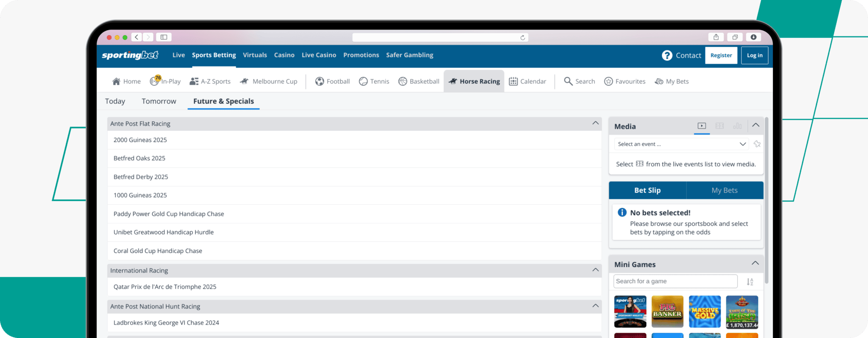Open the Select an event dropdown
Image resolution: width=868 pixels, height=338 pixels.
pyautogui.click(x=682, y=144)
